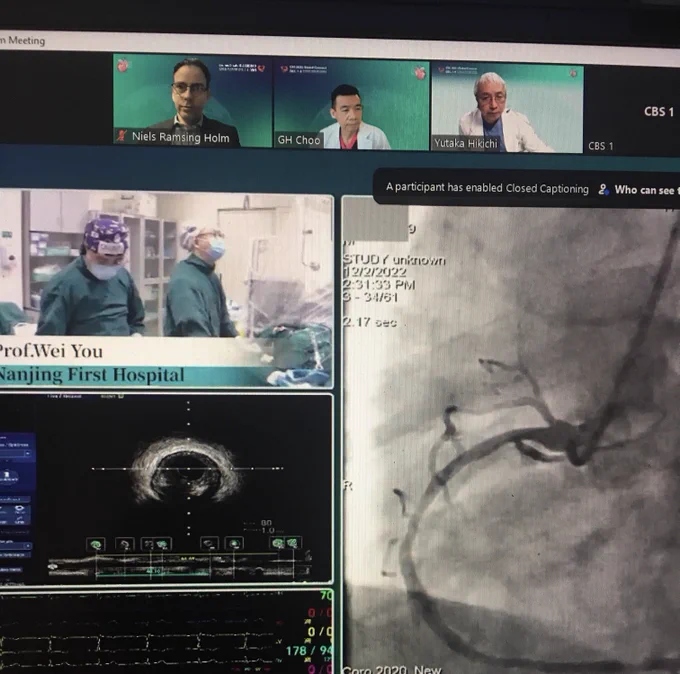
Task: Click the catheter icon left of the longitudinal IVUS view
Action: [54, 566]
